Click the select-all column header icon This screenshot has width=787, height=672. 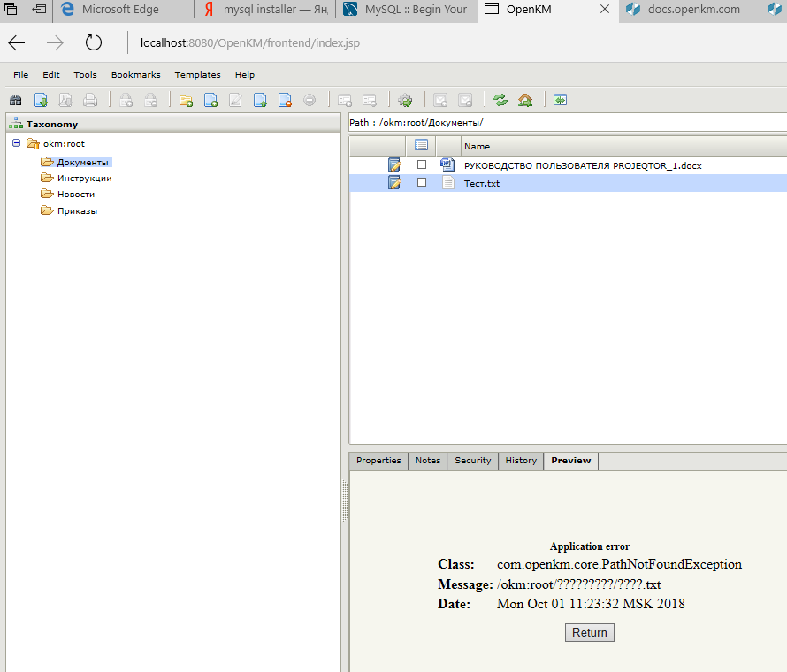[421, 145]
